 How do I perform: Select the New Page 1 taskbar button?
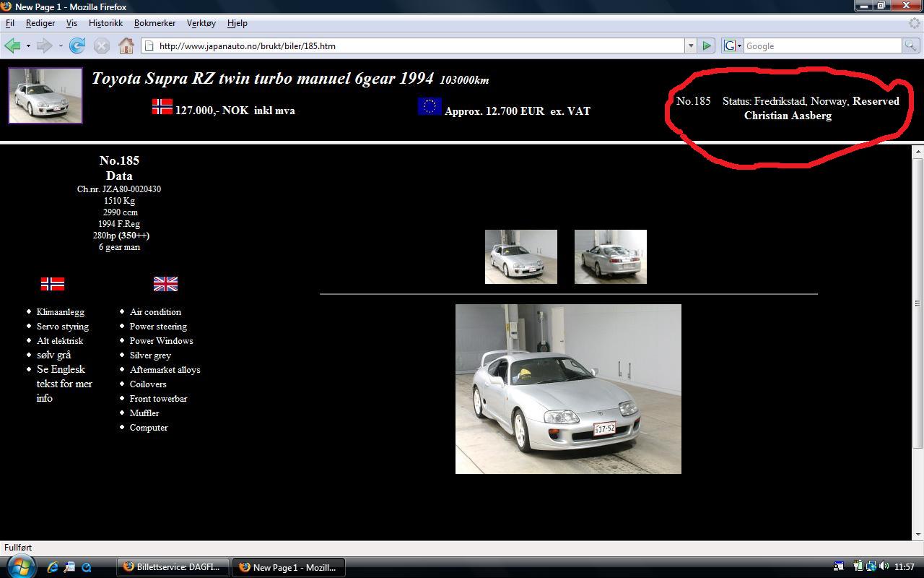click(x=288, y=567)
